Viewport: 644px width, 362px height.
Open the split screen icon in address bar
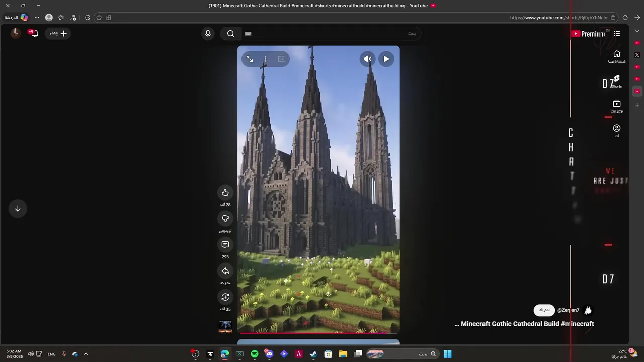click(x=109, y=18)
